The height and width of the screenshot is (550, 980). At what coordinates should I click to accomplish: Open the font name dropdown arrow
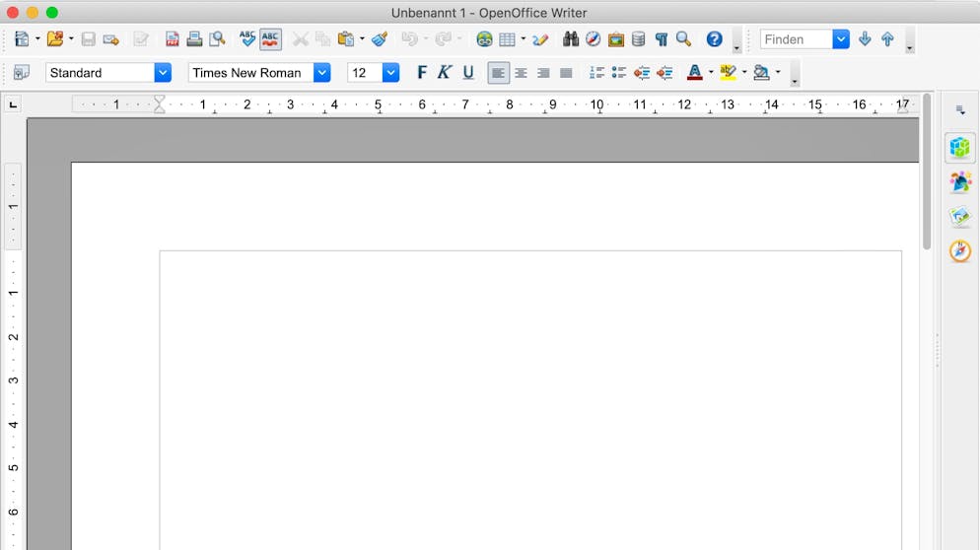tap(321, 73)
